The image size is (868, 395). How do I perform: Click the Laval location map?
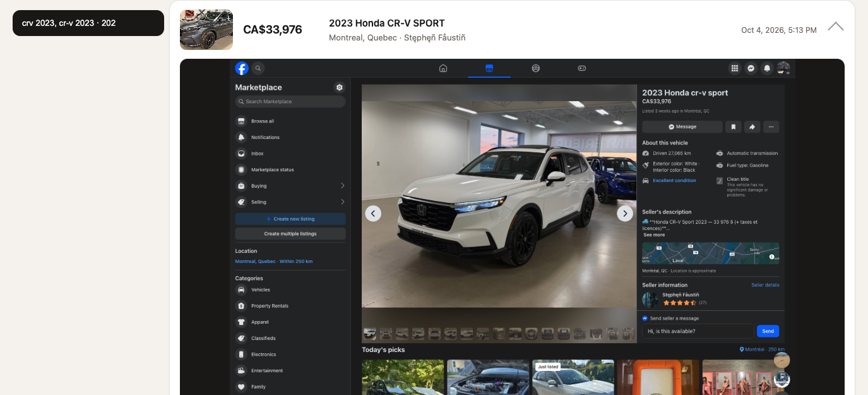pyautogui.click(x=710, y=253)
